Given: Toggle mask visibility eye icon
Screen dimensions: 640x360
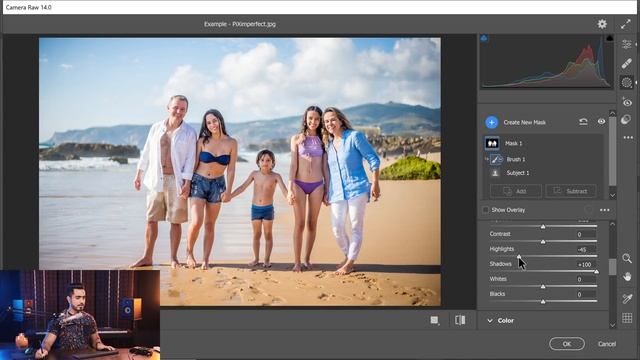Looking at the screenshot, I should point(601,122).
